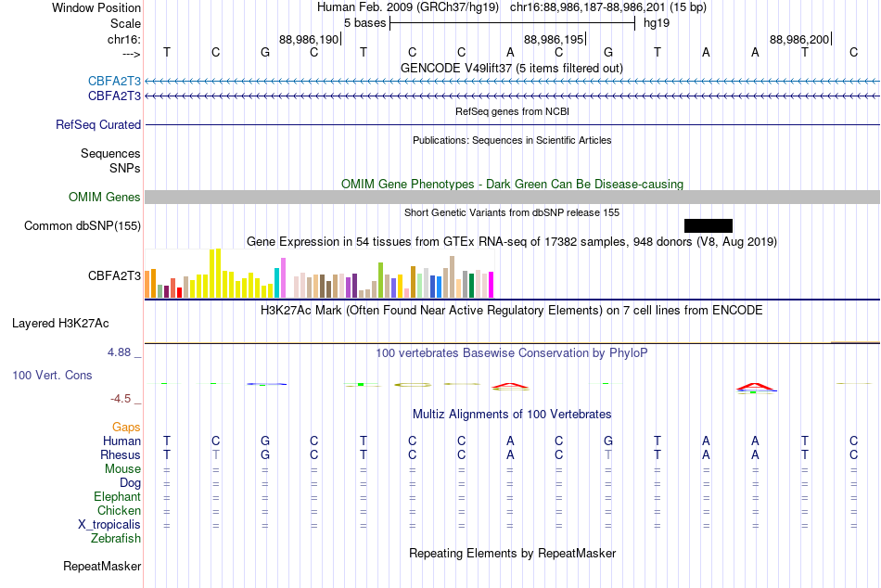Click position label 88,986,190
The height and width of the screenshot is (588, 881).
point(309,39)
